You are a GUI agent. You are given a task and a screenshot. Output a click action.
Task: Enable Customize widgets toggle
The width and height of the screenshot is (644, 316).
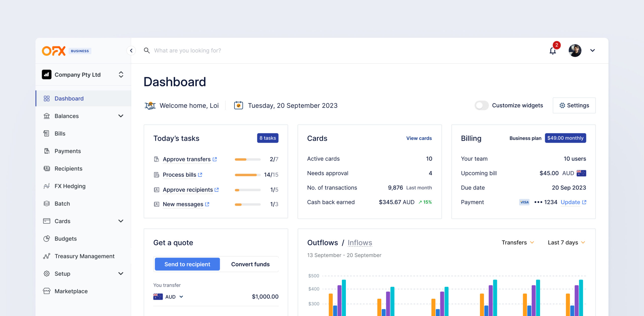(481, 105)
